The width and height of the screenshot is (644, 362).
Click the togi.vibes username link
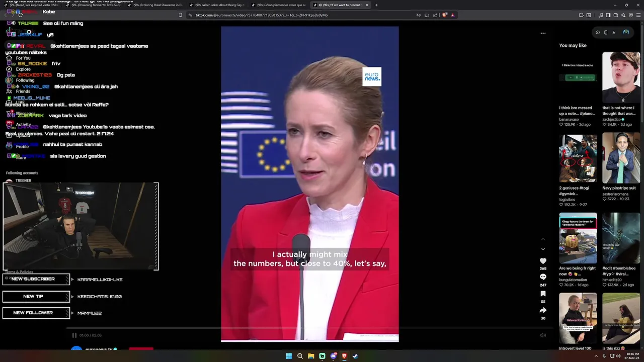[567, 200]
